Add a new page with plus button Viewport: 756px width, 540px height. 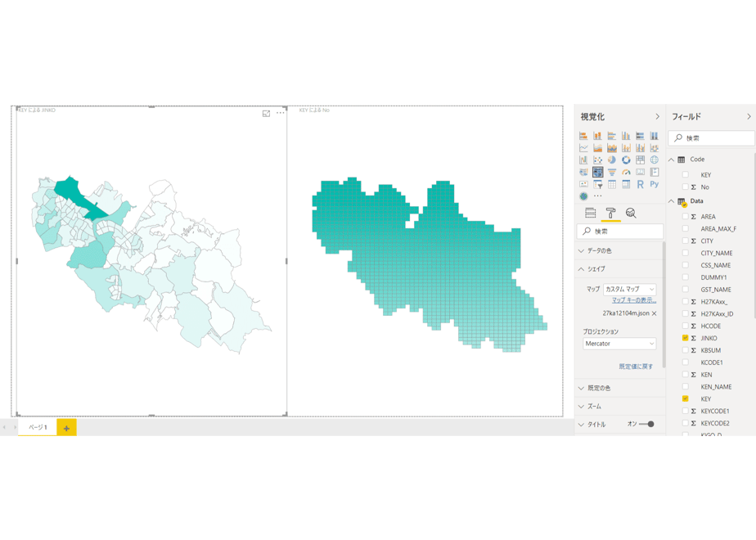(x=66, y=428)
